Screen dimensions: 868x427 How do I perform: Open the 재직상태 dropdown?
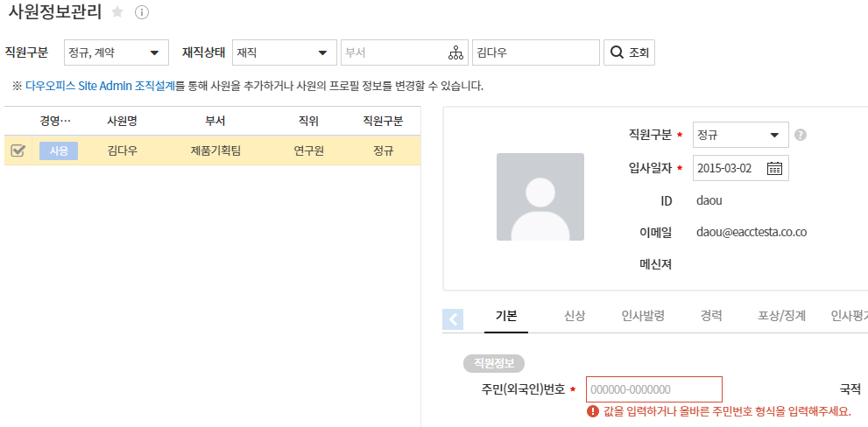[285, 52]
